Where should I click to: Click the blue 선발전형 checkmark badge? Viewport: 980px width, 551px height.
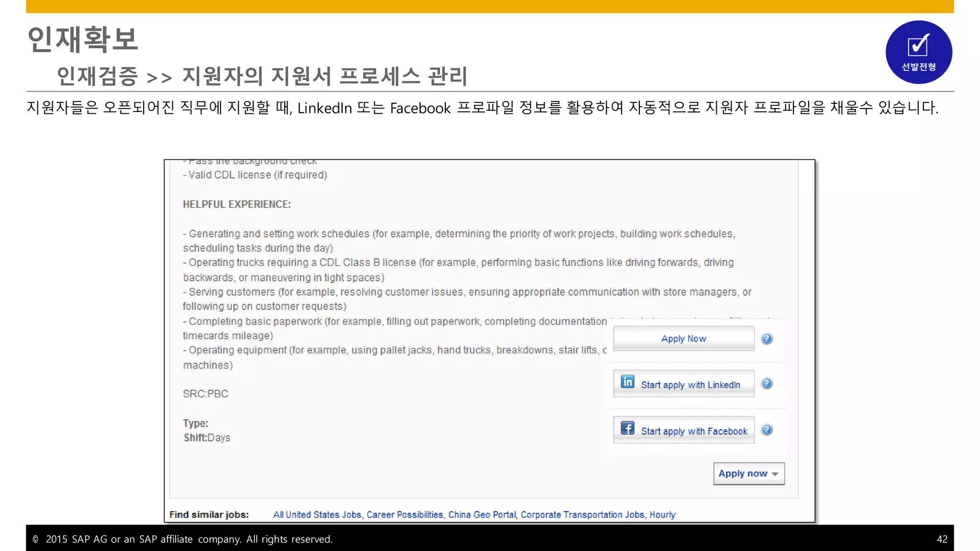point(918,52)
